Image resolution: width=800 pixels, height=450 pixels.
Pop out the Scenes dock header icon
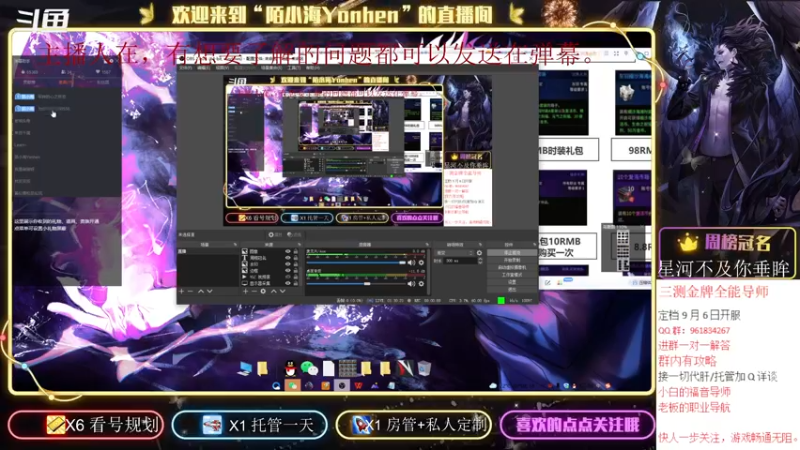coord(235,245)
